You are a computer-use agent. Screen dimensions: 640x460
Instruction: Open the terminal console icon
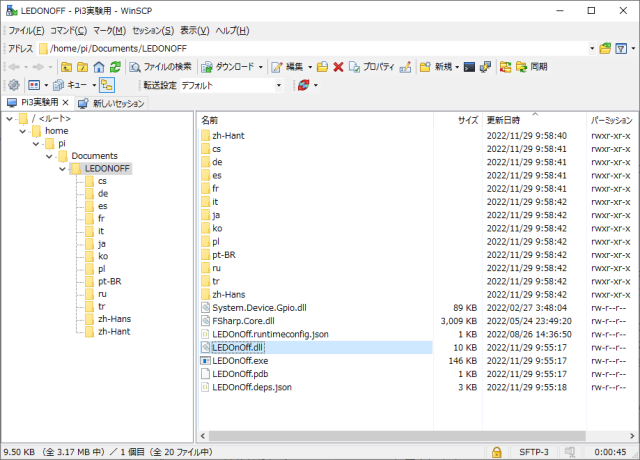click(x=469, y=67)
